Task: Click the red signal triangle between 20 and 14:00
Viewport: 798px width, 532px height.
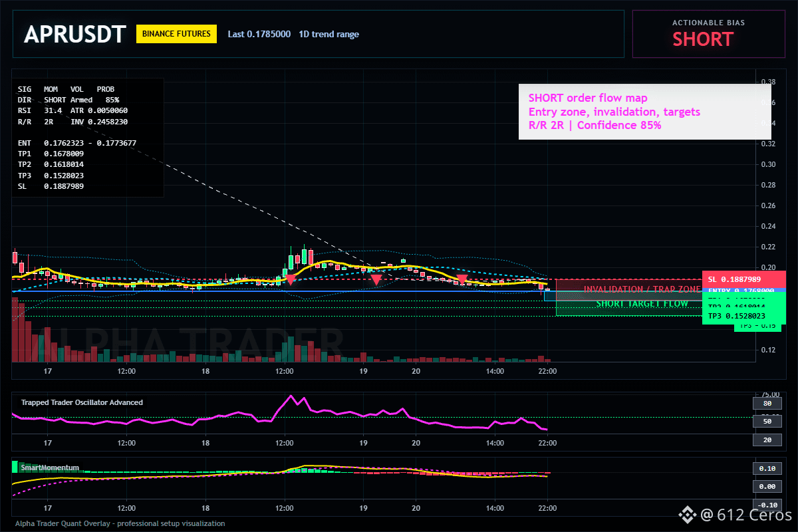Action: [462, 280]
